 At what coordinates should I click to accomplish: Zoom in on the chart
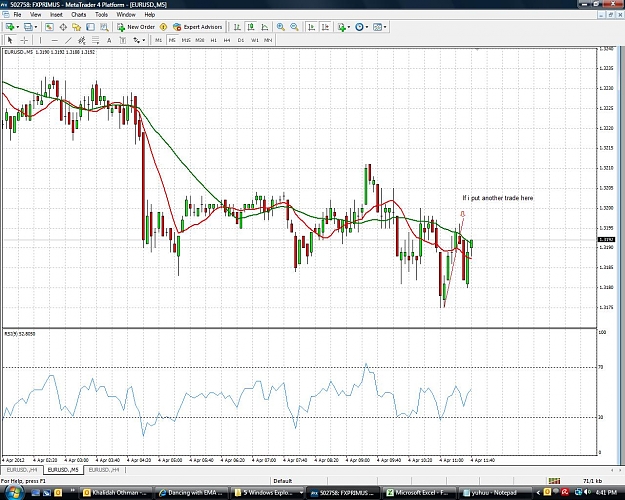pyautogui.click(x=281, y=27)
